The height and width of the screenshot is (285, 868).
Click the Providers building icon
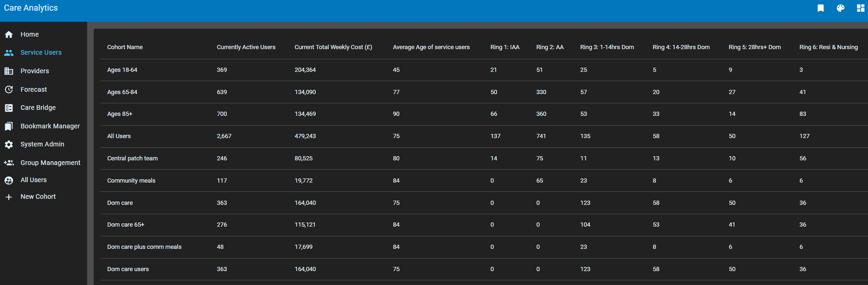(9, 71)
